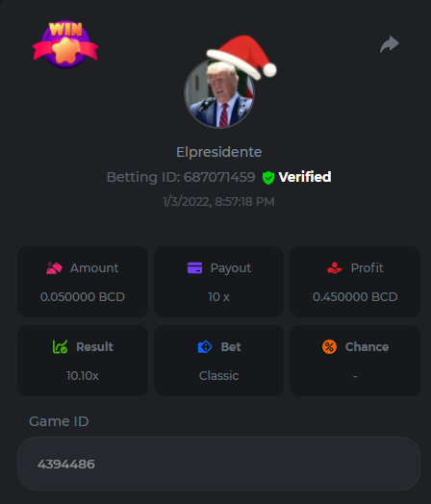Screen dimensions: 431x504
Task: Click the Payout 10 x card
Action: point(219,282)
